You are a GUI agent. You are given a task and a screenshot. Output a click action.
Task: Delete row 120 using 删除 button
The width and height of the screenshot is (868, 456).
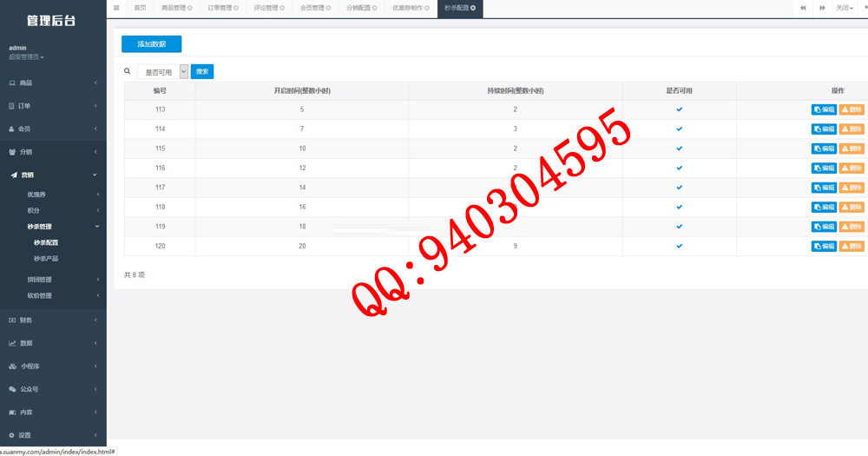[852, 247]
